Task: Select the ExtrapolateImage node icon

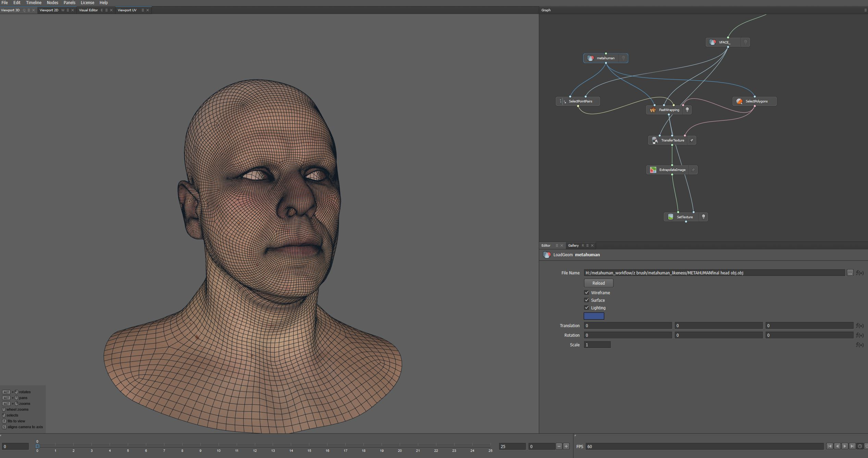Action: click(653, 170)
